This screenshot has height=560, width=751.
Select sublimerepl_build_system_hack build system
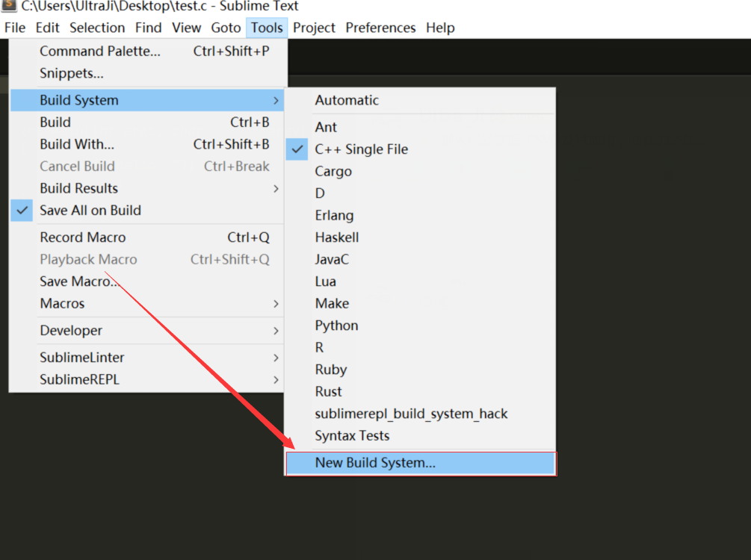[x=421, y=413]
